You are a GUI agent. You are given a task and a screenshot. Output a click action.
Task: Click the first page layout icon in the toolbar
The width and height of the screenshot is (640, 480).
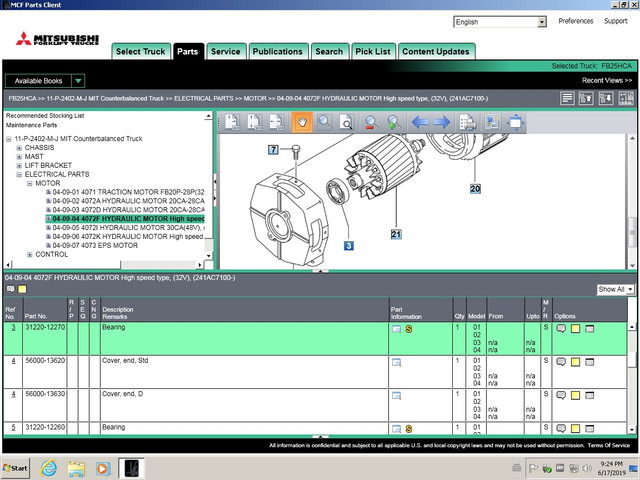coord(233,122)
